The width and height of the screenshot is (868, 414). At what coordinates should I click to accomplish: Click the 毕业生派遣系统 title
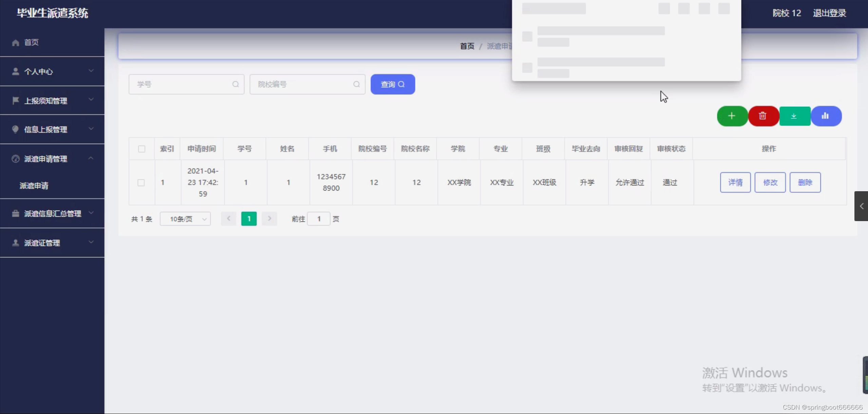pos(53,13)
